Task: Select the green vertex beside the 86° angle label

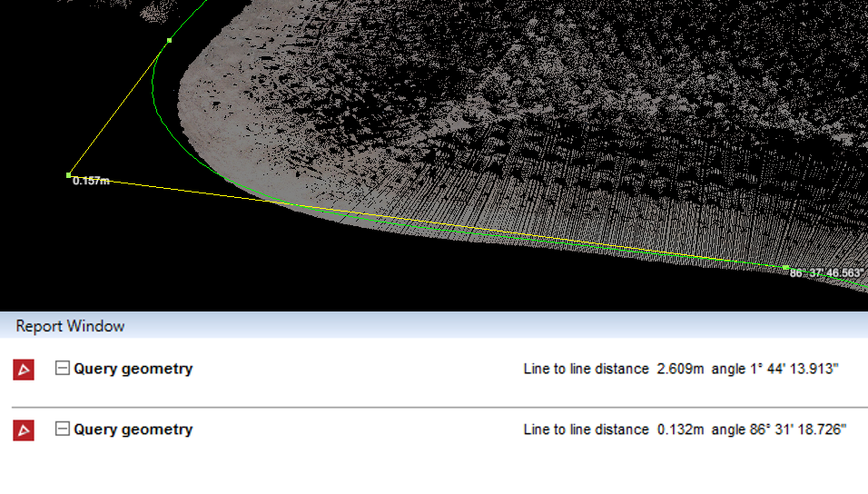Action: 785,268
